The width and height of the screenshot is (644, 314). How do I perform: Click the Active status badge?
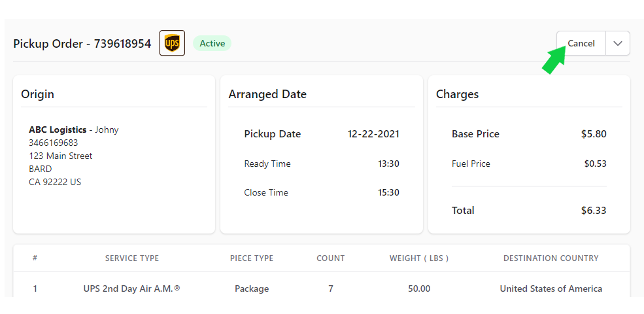212,43
